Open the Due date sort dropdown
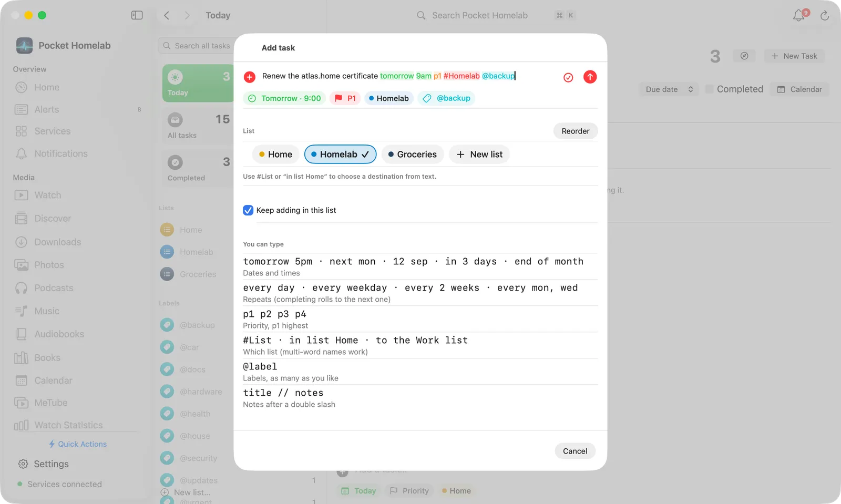Screen dimensions: 841x504 pyautogui.click(x=669, y=89)
